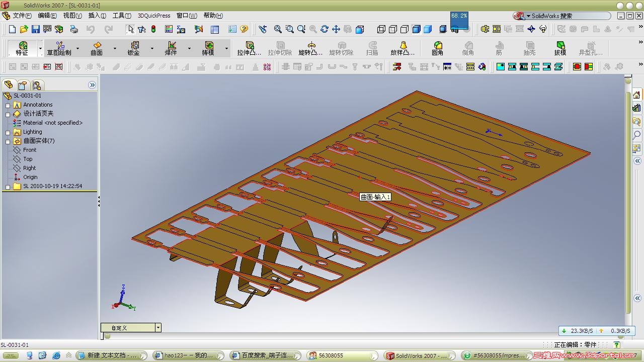Click the Print icon
This screenshot has height=362, width=644.
tap(74, 29)
